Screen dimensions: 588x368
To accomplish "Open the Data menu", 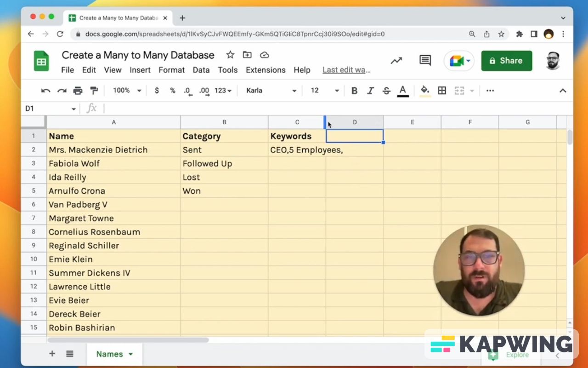I will pos(201,70).
